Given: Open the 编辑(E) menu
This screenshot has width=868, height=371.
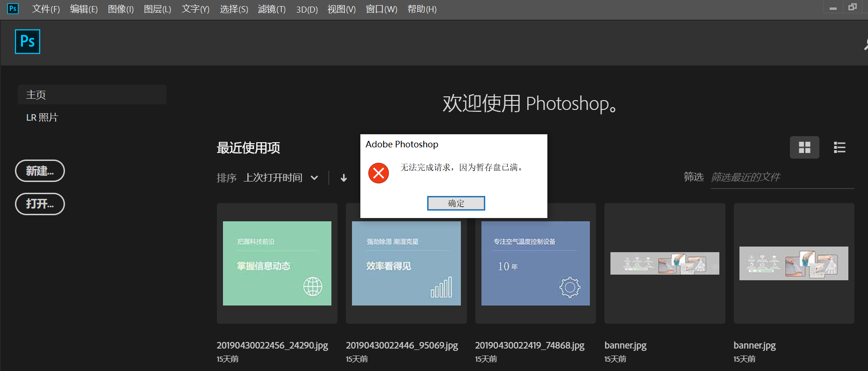Looking at the screenshot, I should [84, 9].
